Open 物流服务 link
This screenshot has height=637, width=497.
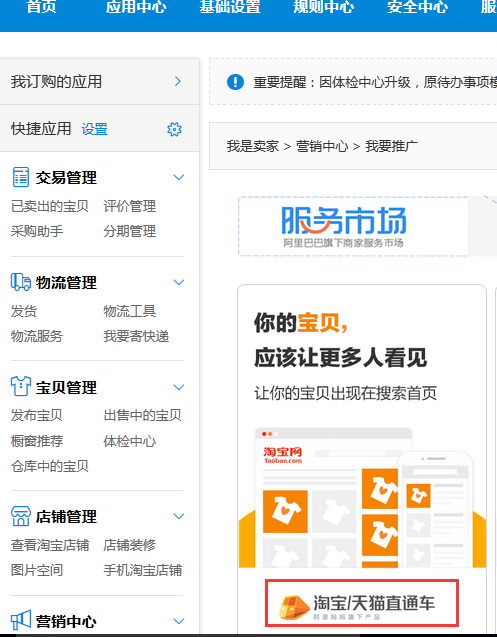point(37,336)
